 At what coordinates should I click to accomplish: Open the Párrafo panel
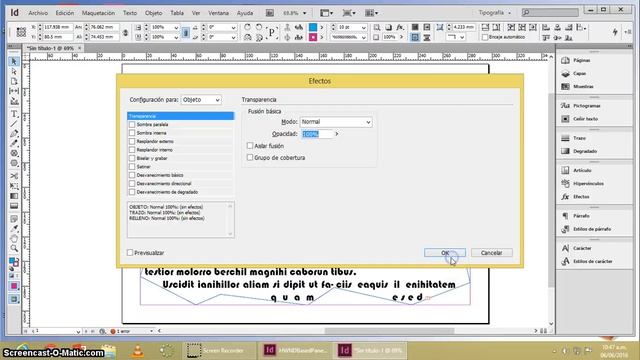pos(581,216)
